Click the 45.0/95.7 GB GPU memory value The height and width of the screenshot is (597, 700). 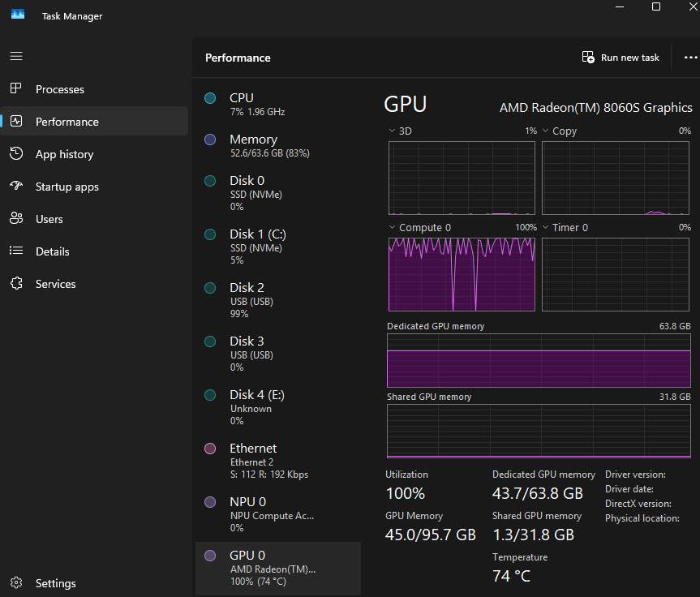[x=431, y=535]
